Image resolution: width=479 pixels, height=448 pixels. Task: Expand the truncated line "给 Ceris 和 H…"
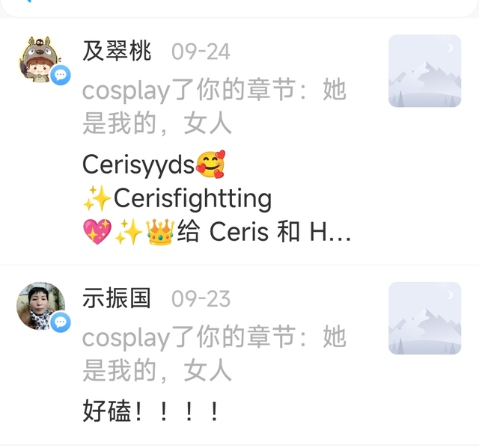[x=264, y=232]
